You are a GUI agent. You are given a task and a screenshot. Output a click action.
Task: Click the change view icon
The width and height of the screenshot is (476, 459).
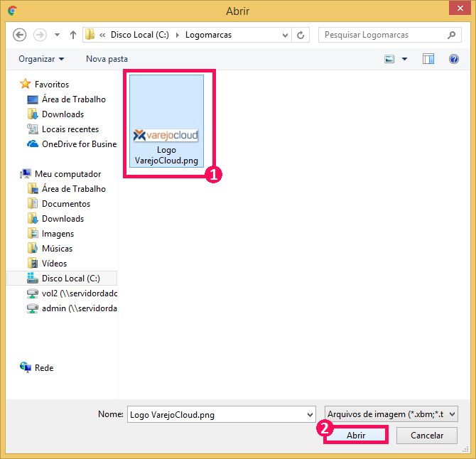389,59
